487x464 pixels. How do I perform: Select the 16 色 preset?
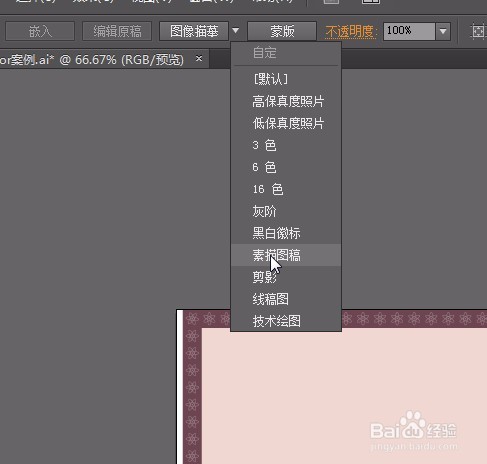[x=286, y=189]
